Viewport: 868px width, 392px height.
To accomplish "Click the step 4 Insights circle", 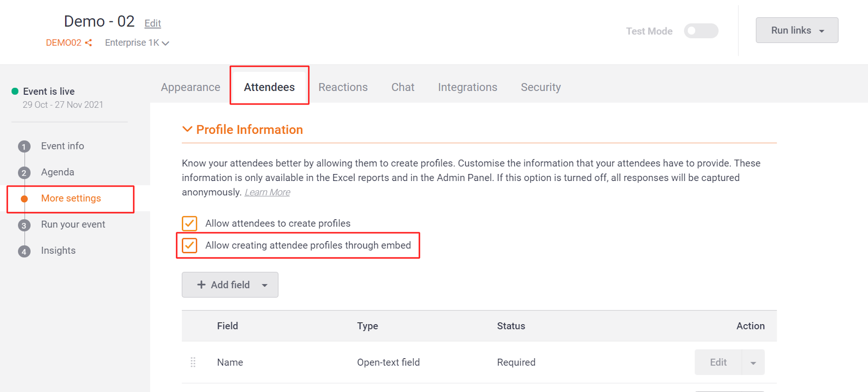I will (x=24, y=252).
